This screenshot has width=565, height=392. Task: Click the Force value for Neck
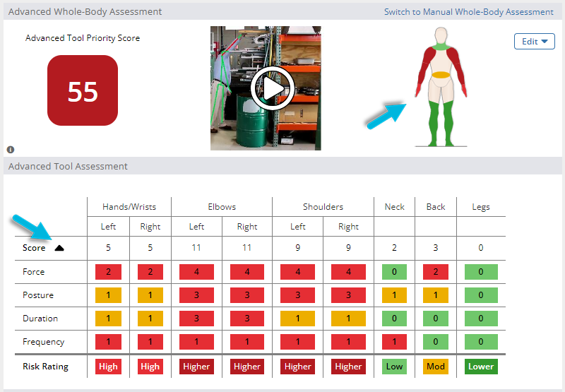(x=394, y=272)
